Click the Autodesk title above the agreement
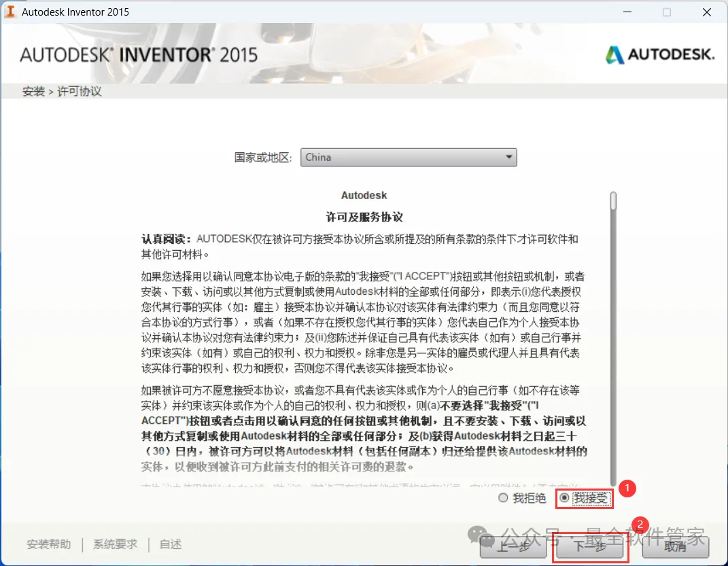 pyautogui.click(x=364, y=195)
